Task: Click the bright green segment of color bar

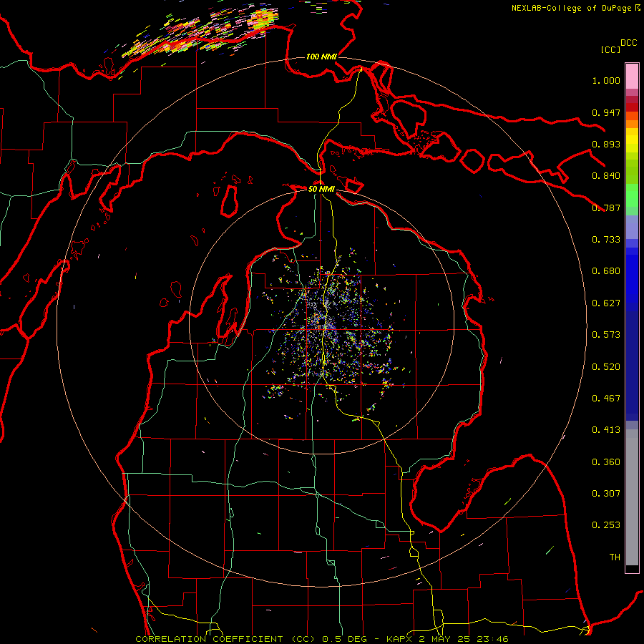Action: pos(632,195)
